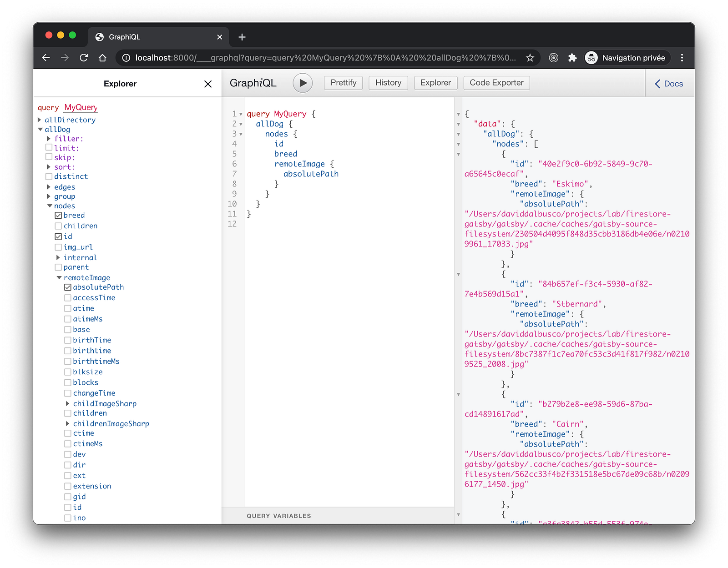The image size is (728, 568).
Task: Open Chrome three-dot menu
Action: coord(682,58)
